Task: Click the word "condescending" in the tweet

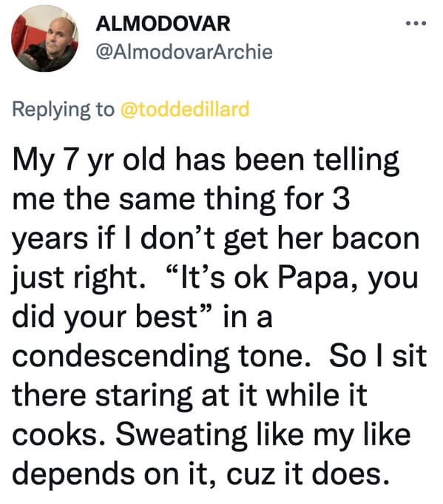Action: click(121, 357)
